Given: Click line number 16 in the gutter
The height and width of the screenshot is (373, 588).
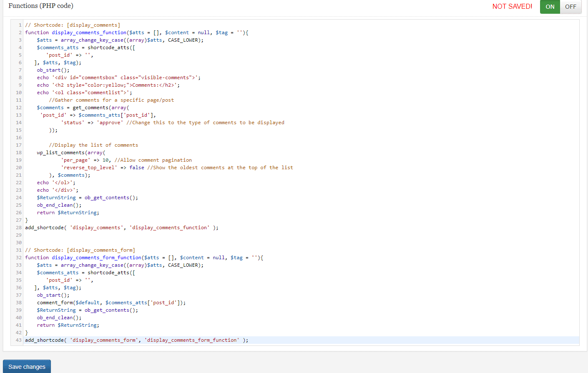Looking at the screenshot, I should (x=19, y=138).
